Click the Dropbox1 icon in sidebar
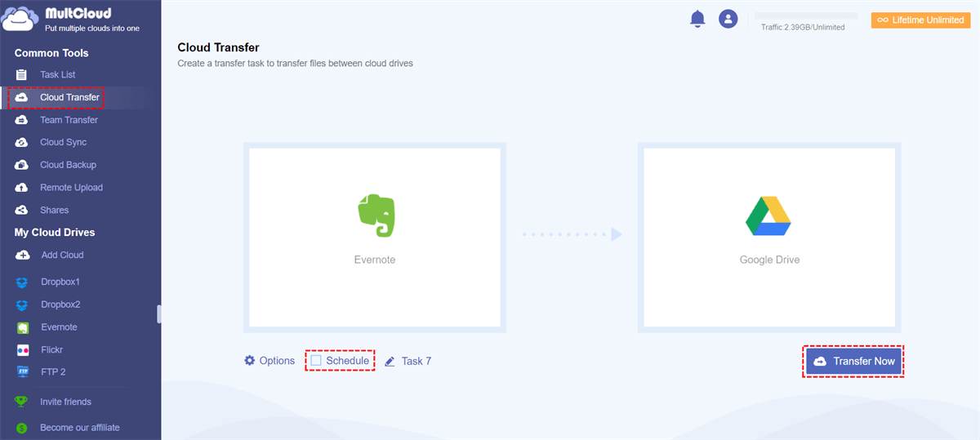The width and height of the screenshot is (980, 440). [x=23, y=282]
